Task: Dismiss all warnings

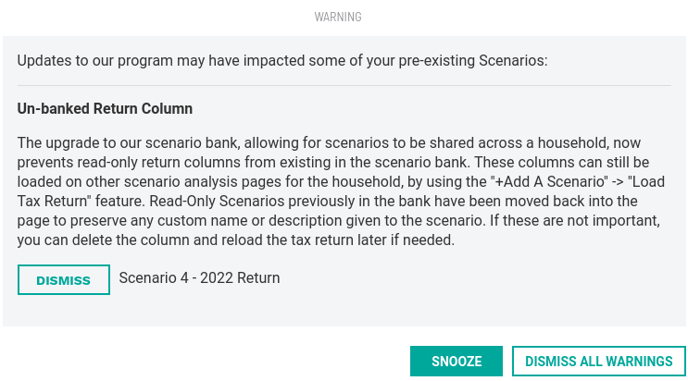Action: click(x=599, y=361)
